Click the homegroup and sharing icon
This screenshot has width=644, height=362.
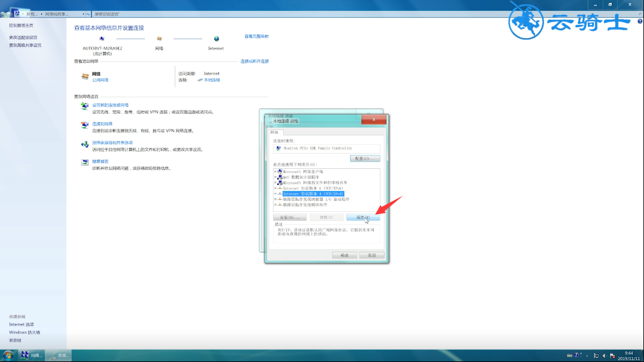pyautogui.click(x=85, y=144)
